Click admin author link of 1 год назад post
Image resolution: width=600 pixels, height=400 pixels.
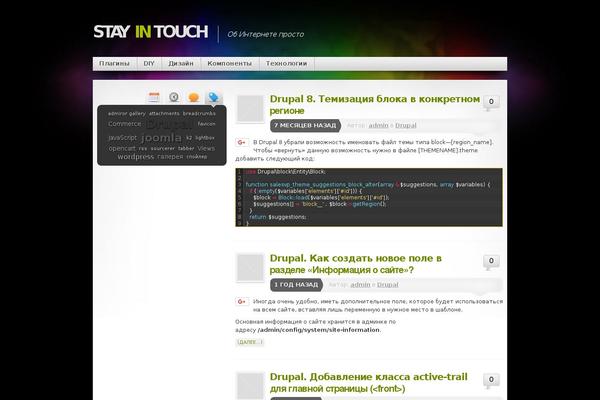pyautogui.click(x=360, y=285)
